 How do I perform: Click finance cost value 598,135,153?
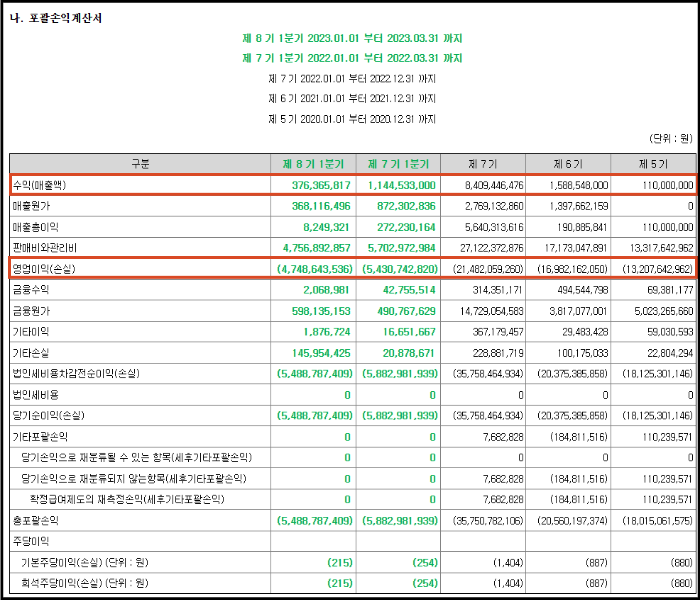tap(321, 311)
